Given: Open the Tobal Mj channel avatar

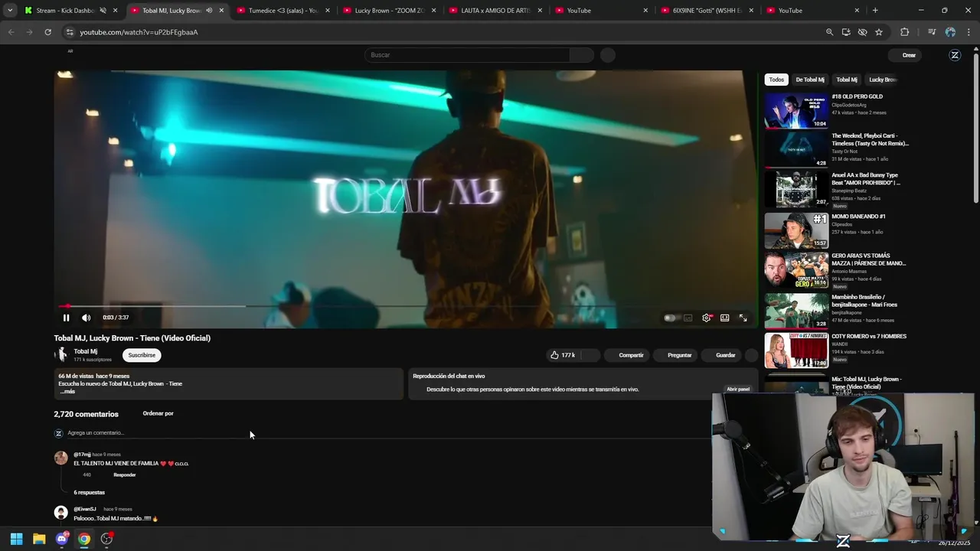Looking at the screenshot, I should tap(61, 355).
